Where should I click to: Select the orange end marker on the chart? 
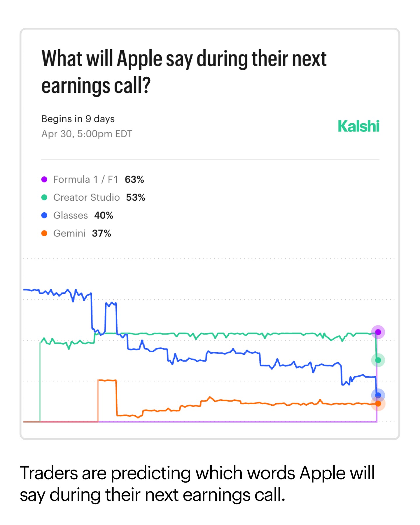pyautogui.click(x=378, y=404)
